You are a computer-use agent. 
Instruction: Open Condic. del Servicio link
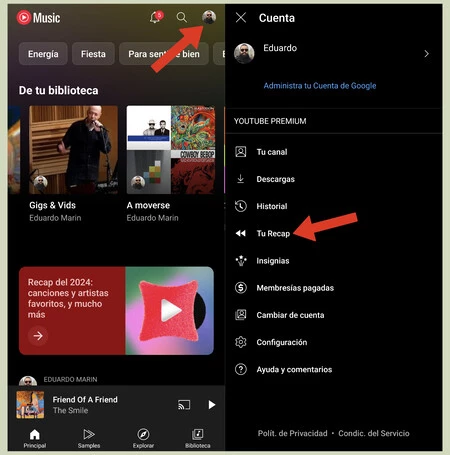click(374, 433)
